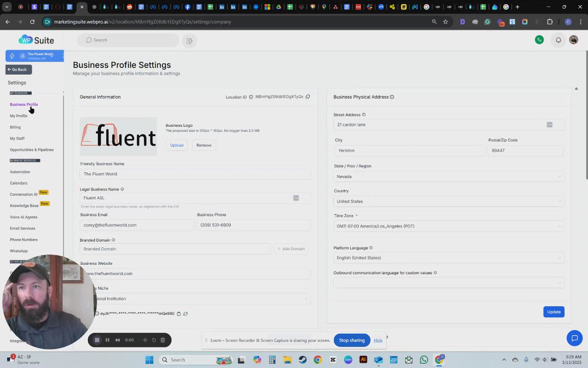588x368 pixels.
Task: Copy the Location ID
Action: 308,97
